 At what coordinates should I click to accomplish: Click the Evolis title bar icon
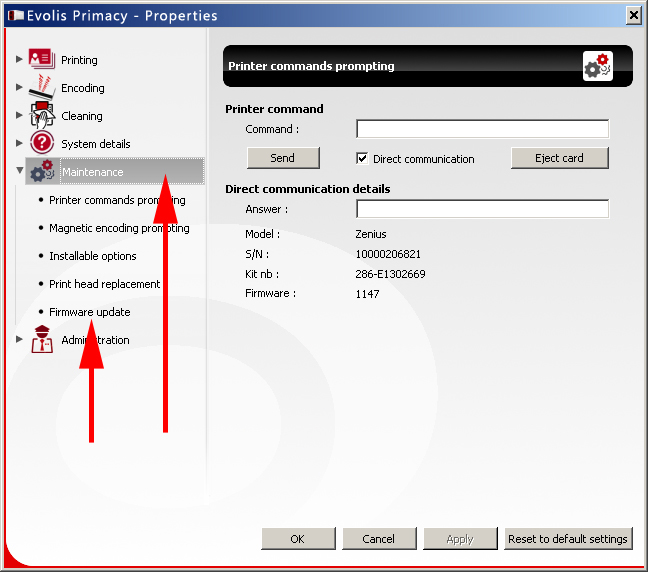tap(16, 16)
